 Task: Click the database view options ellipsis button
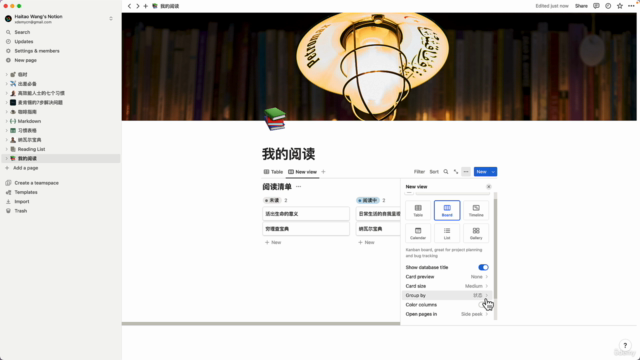(x=466, y=172)
